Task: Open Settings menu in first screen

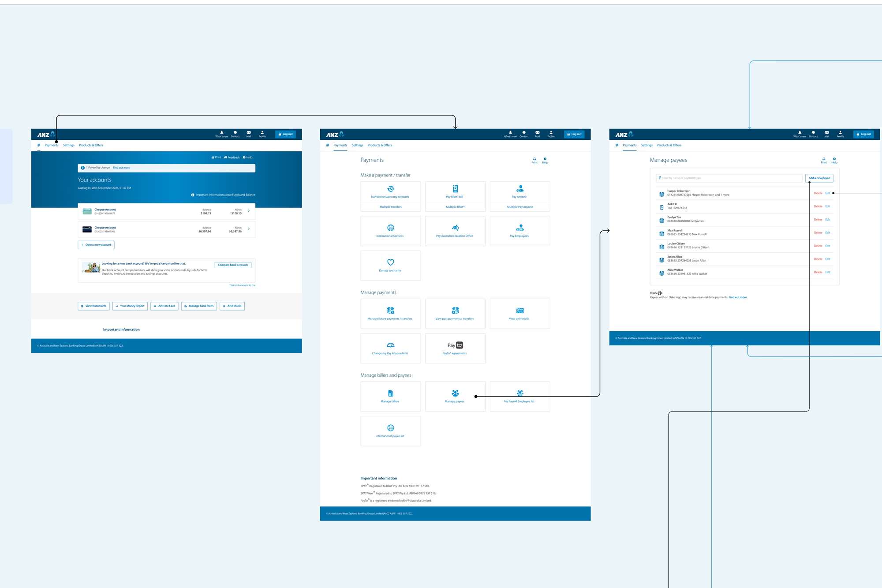Action: 68,145
